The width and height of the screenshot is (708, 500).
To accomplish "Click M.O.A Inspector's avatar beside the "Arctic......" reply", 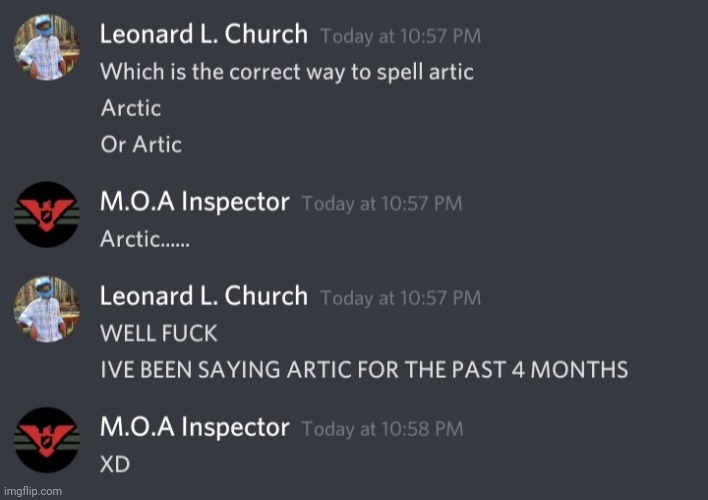I will pos(46,215).
